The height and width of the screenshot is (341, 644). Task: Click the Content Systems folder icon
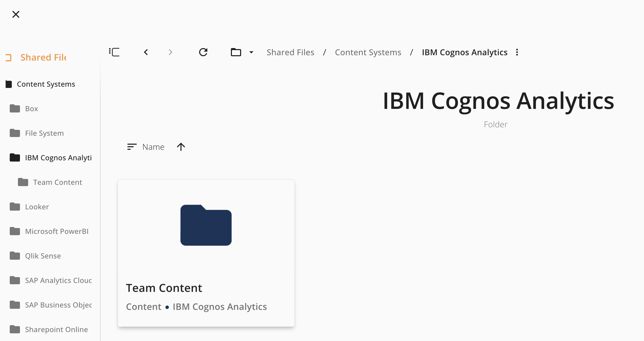pos(9,84)
